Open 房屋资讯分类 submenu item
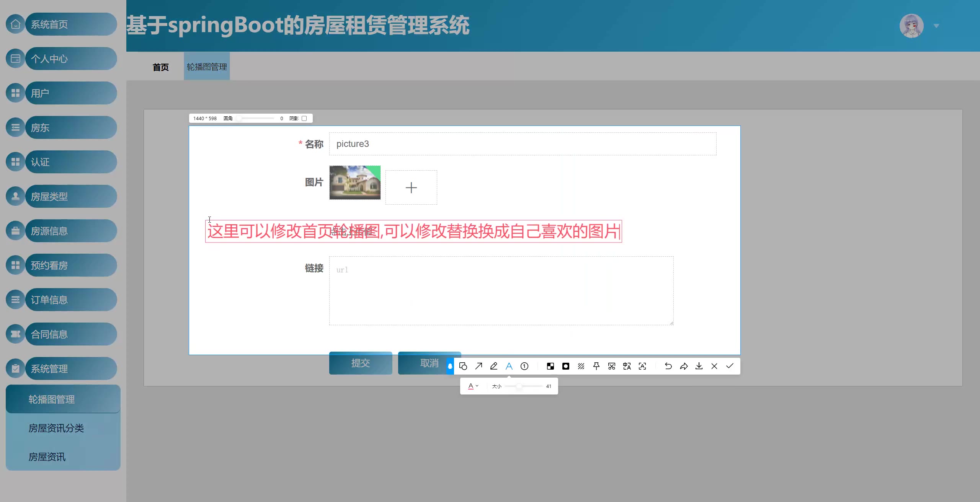Screen dimensions: 980x502 pos(56,428)
